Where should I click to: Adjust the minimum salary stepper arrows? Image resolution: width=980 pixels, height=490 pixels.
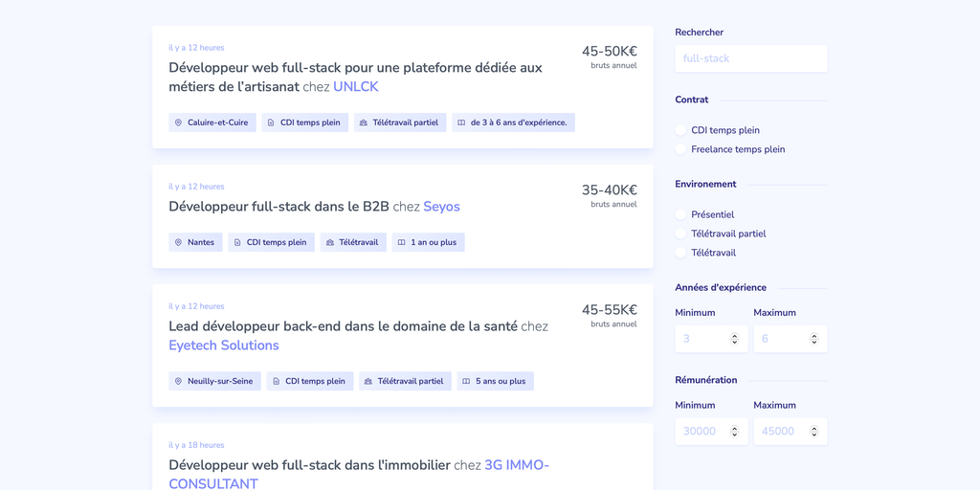734,432
